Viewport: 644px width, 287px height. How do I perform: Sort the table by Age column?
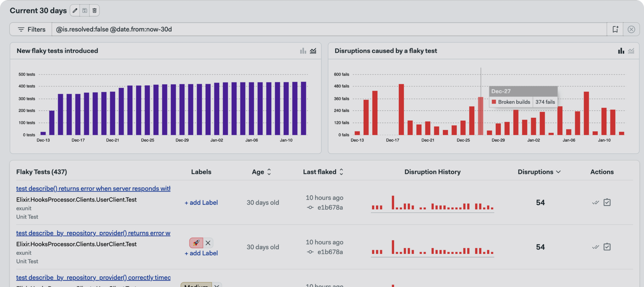coord(269,172)
